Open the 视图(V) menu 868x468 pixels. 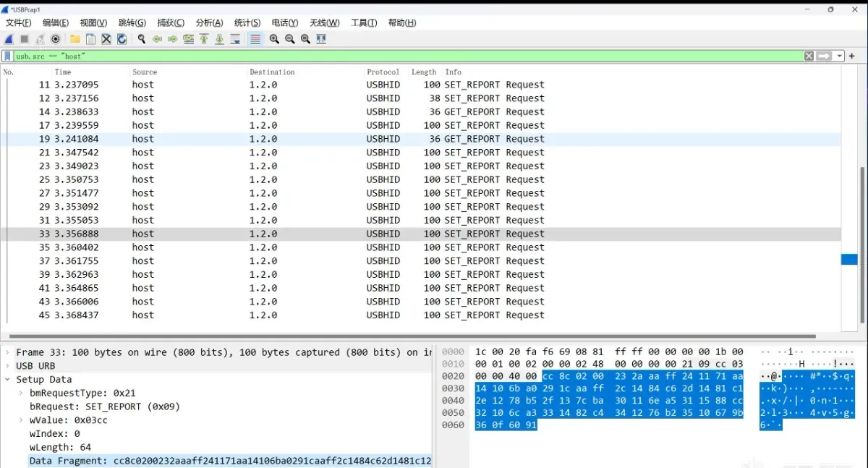(93, 23)
